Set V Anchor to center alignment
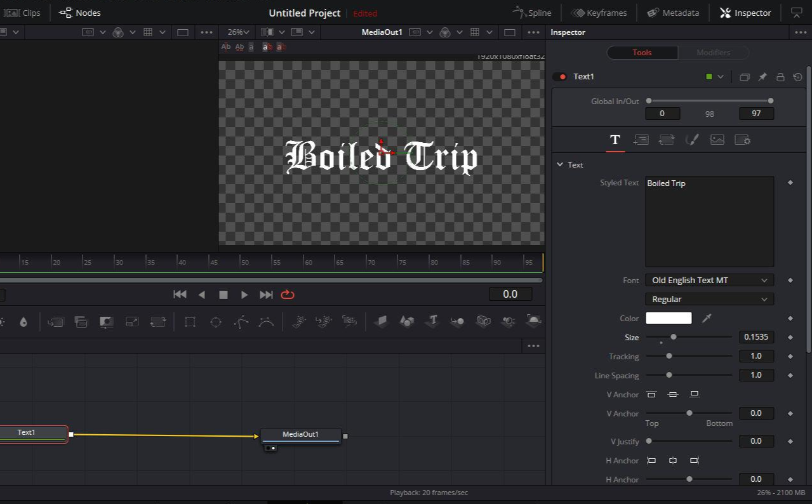This screenshot has height=504, width=812. pyautogui.click(x=673, y=394)
